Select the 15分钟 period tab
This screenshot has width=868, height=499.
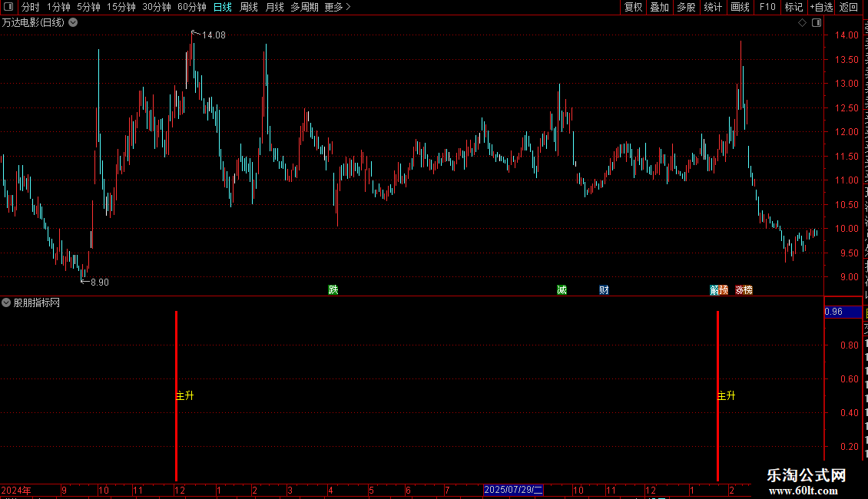click(121, 7)
